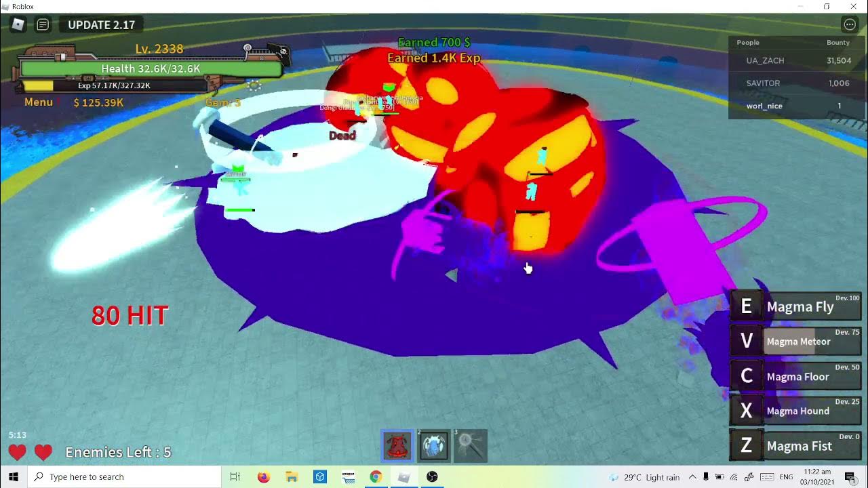The height and width of the screenshot is (488, 868).
Task: Click the green Health bar
Action: pyautogui.click(x=151, y=68)
